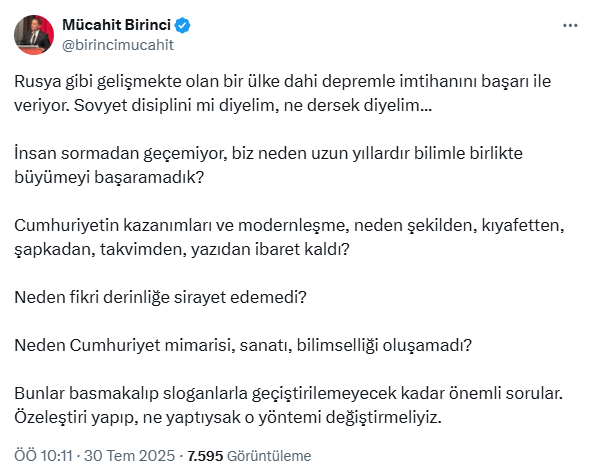This screenshot has width=594, height=471.
Task: Open the Mücahit Birinci display name link
Action: (116, 25)
